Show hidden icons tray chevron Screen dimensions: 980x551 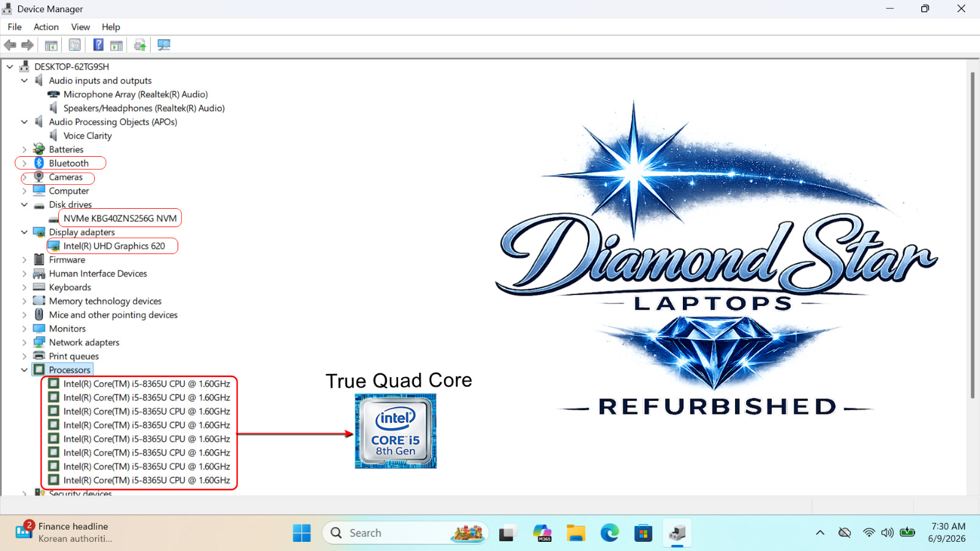(820, 533)
